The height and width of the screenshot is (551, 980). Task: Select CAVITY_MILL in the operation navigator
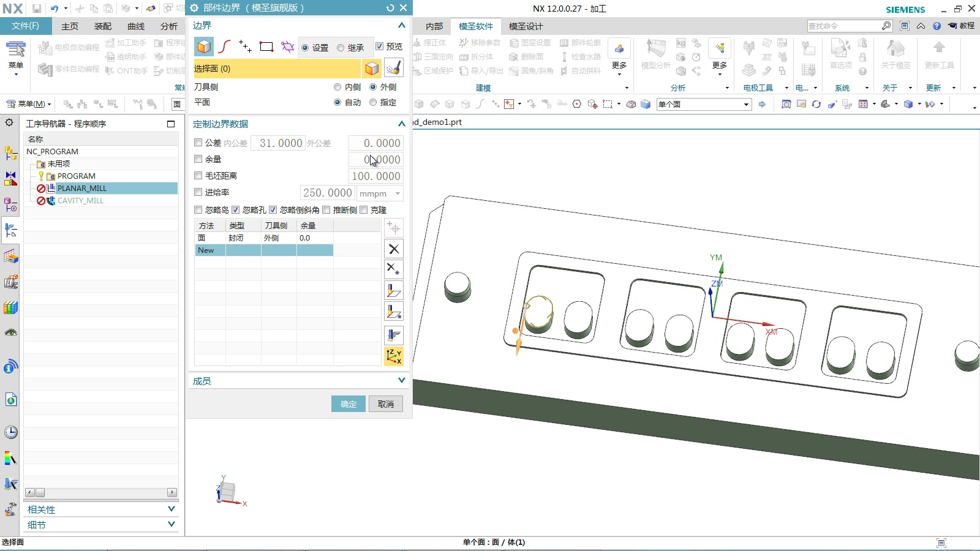click(x=80, y=200)
